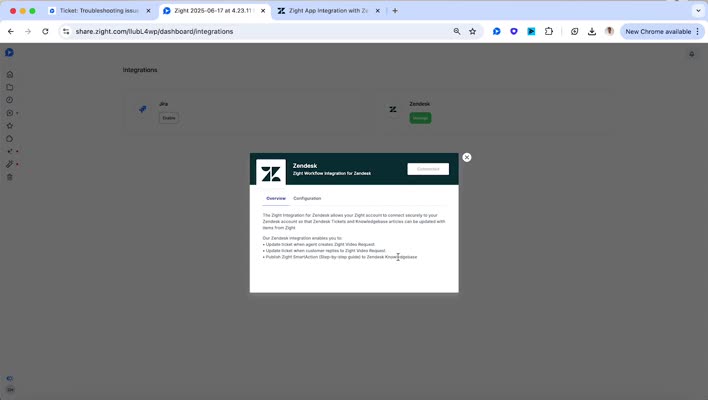Close the Zight 2025-06-17 tab
Screen dimensions: 708x400
(x=263, y=10)
